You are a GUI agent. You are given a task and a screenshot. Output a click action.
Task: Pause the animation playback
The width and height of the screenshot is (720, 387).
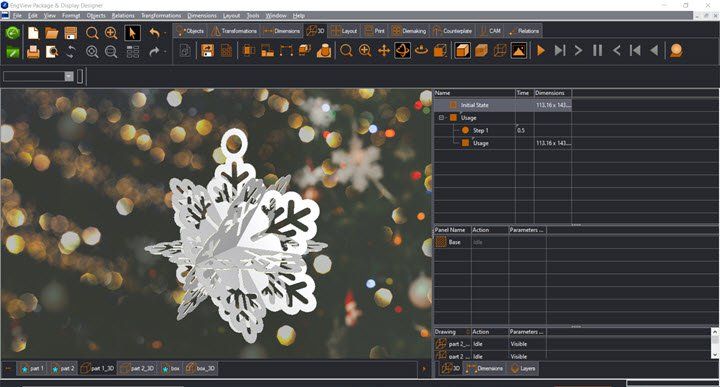coord(597,50)
